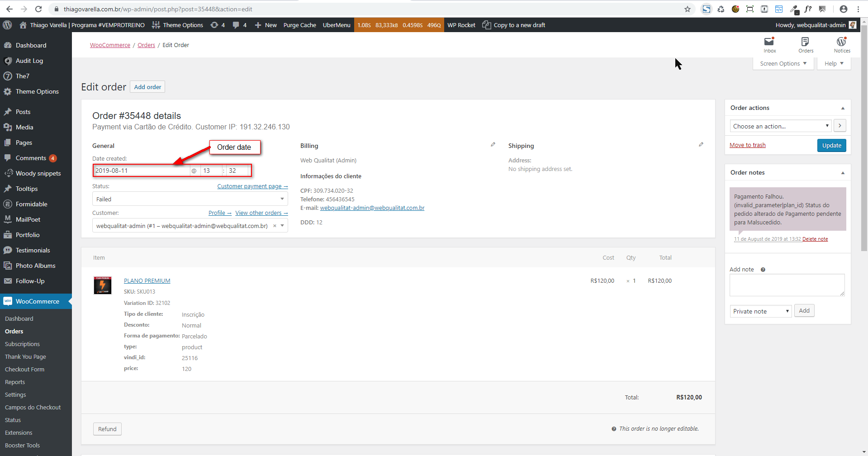Click Move to trash link
The width and height of the screenshot is (868, 456).
click(747, 145)
